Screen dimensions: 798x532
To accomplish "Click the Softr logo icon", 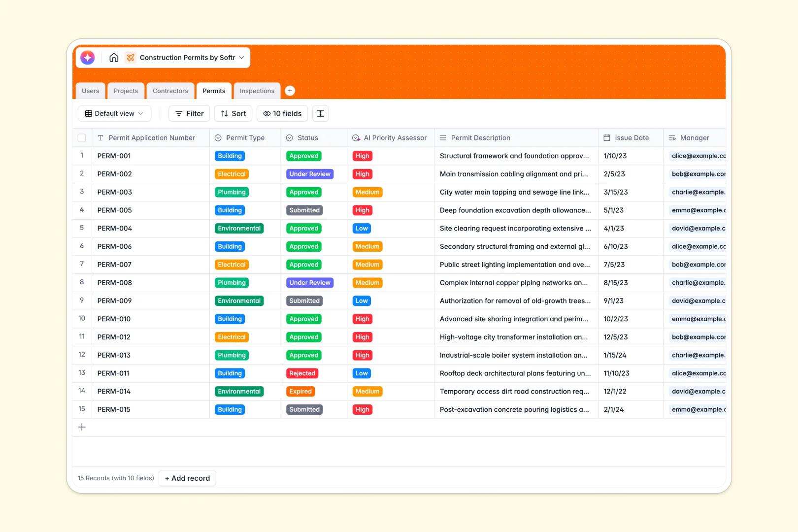I will click(88, 58).
